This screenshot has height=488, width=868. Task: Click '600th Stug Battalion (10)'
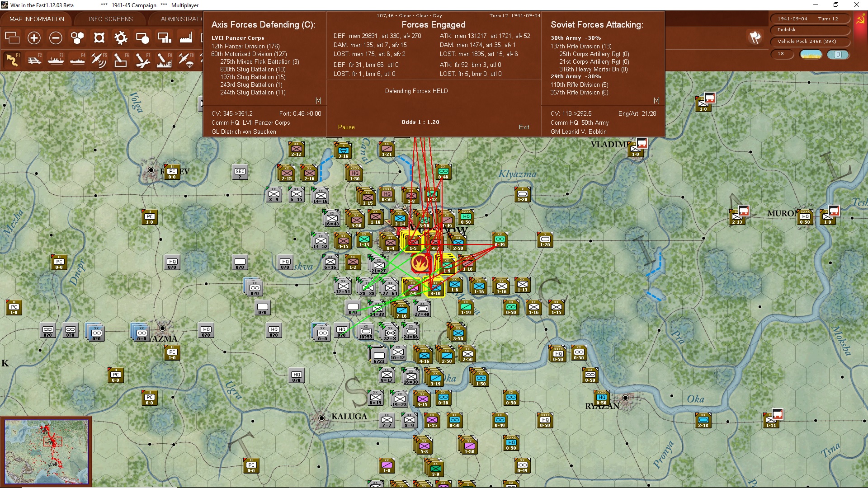tap(253, 69)
